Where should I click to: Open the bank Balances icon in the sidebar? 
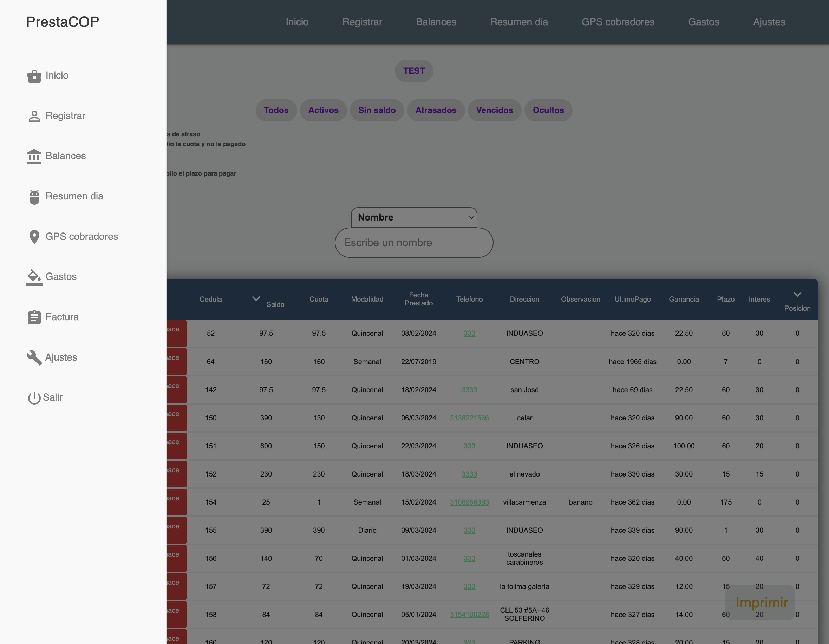[x=34, y=156]
